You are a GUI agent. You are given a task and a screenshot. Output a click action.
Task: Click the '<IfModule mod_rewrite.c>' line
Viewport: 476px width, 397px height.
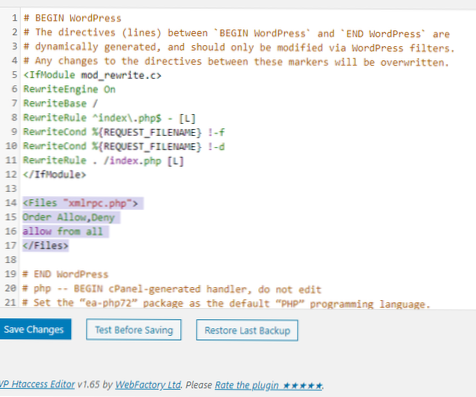click(x=92, y=75)
